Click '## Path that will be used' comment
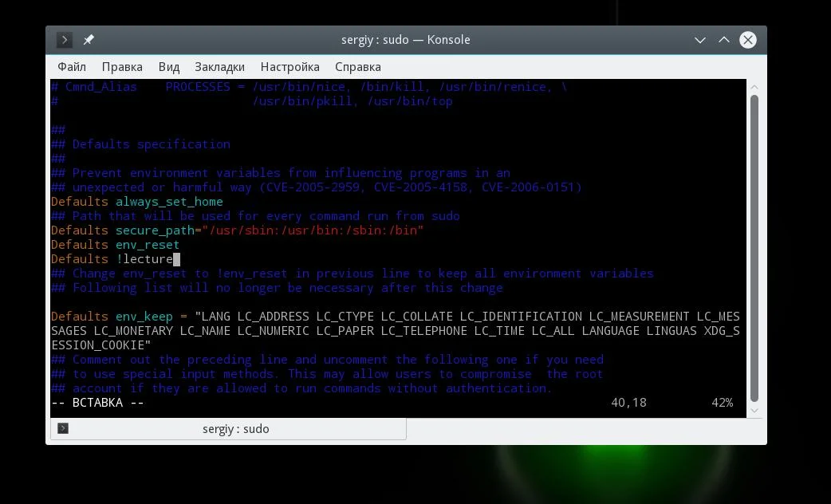This screenshot has width=831, height=504. (255, 216)
